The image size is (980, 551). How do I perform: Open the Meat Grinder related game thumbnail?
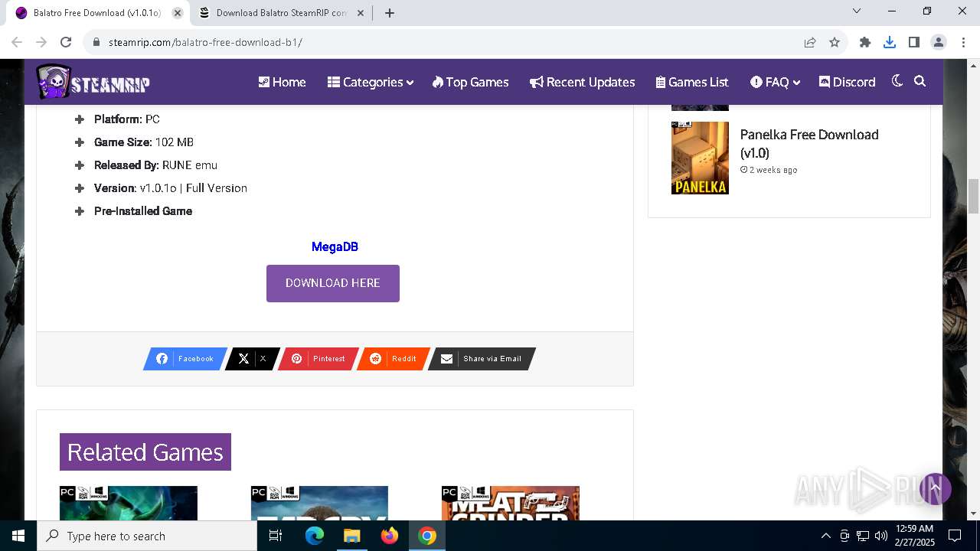point(511,503)
